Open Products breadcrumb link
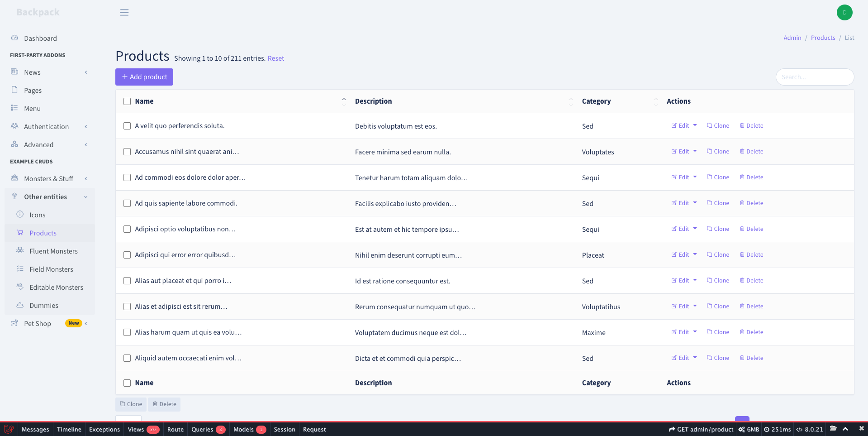 [x=823, y=38]
